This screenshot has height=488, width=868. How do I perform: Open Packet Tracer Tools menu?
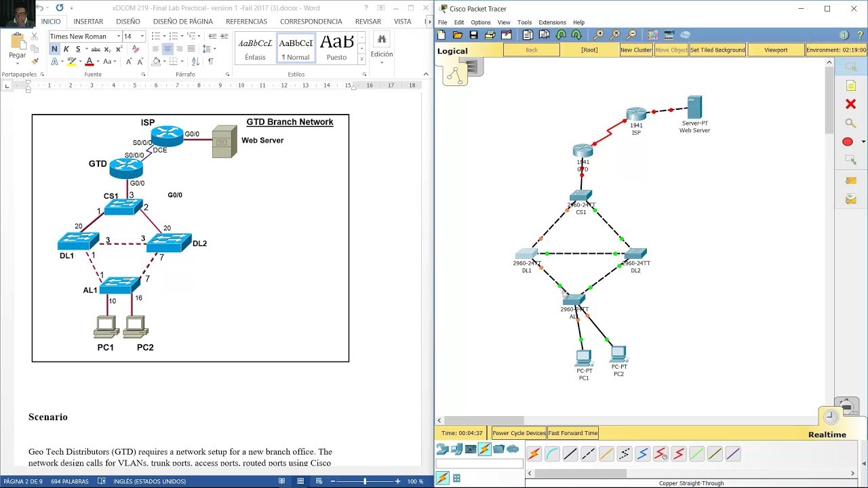tap(525, 22)
